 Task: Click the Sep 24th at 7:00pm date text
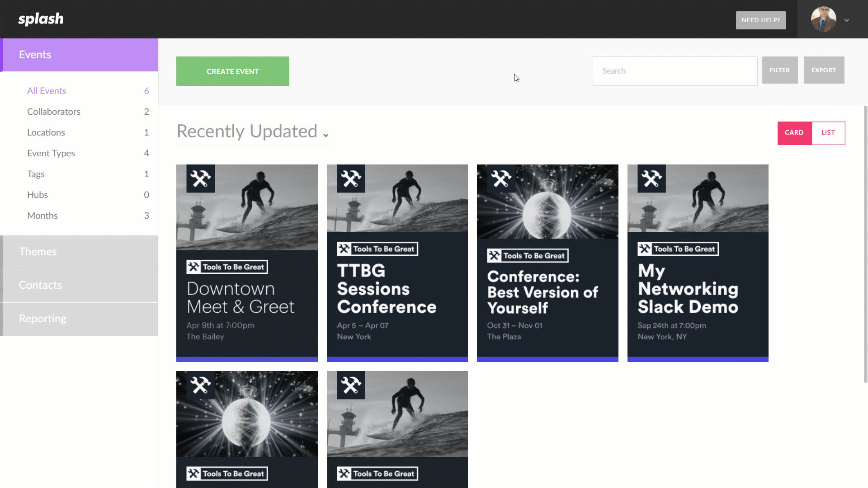672,325
